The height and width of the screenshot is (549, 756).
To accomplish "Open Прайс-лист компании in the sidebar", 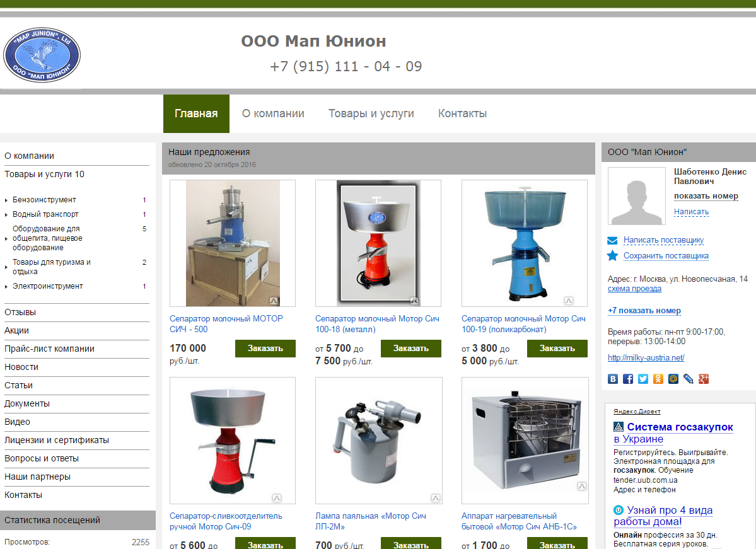I will coord(49,349).
